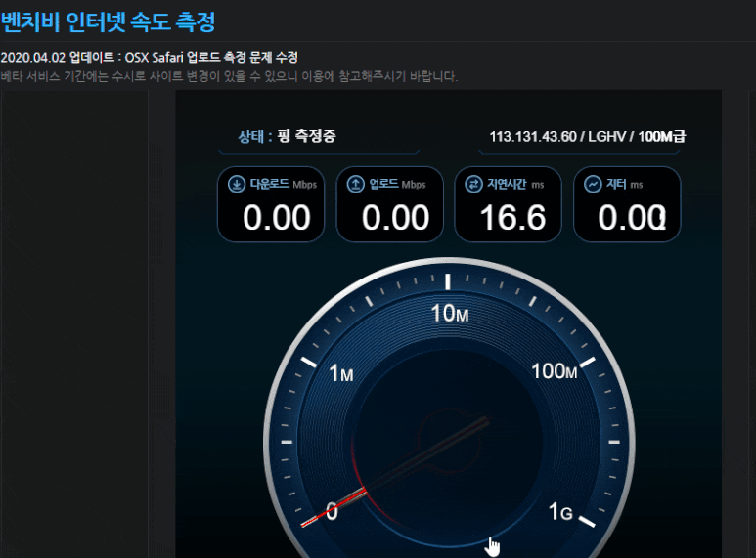Click the upload value 0.00
This screenshot has height=558, width=756.
[x=395, y=218]
